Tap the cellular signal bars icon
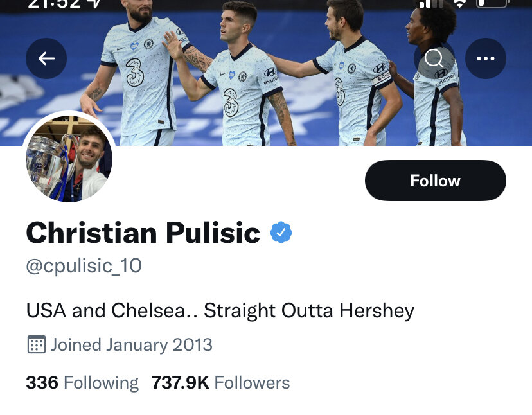Image resolution: width=532 pixels, height=415 pixels. pos(431,3)
